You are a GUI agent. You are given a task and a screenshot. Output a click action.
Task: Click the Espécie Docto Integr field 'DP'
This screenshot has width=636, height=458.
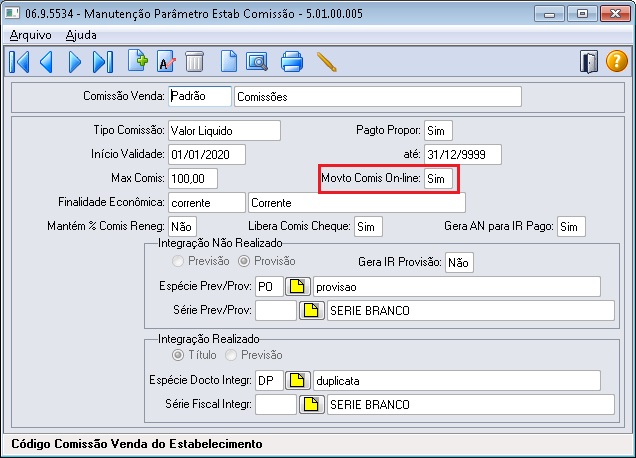[x=269, y=380]
